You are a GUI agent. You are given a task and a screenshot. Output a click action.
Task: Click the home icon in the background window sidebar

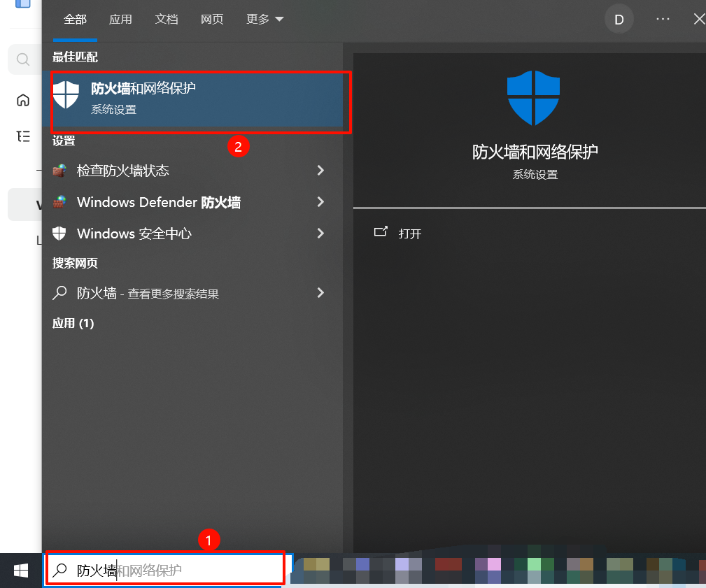pyautogui.click(x=23, y=100)
